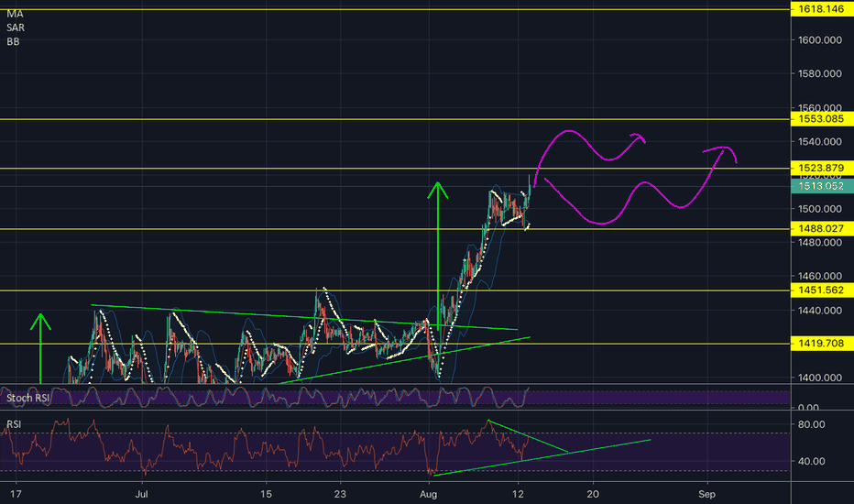Click the 1451.562 price level label
This screenshot has height=504, width=854.
(821, 290)
